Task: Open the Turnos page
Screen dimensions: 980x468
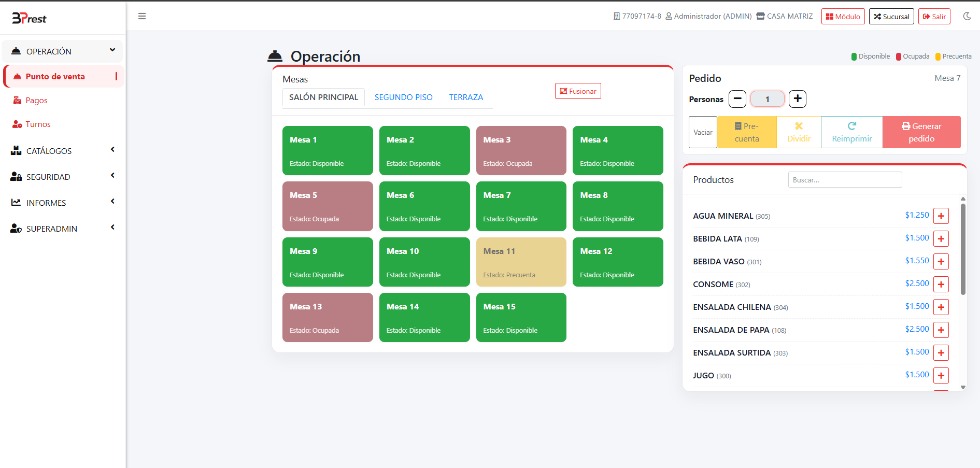Action: pyautogui.click(x=38, y=124)
